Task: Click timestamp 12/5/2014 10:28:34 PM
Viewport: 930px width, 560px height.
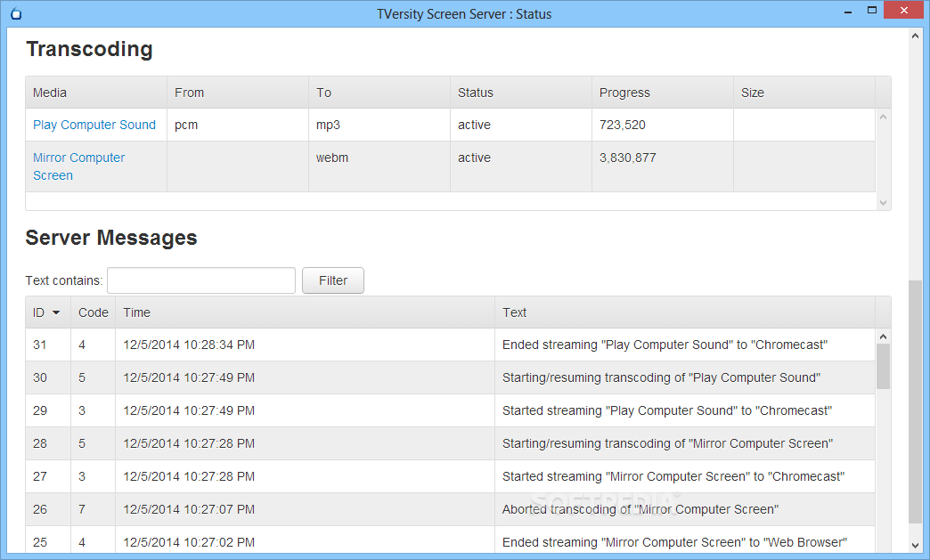Action: (x=189, y=345)
